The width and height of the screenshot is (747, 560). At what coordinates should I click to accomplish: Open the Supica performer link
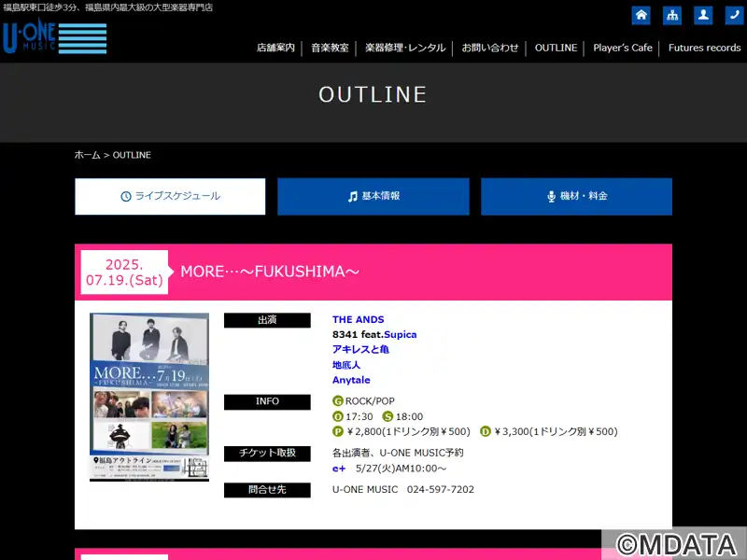[x=401, y=334]
